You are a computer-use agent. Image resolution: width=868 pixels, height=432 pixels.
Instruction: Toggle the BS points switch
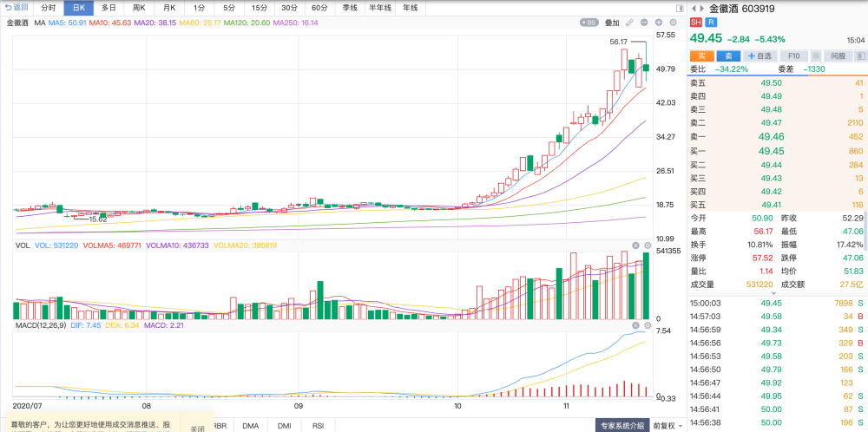(589, 23)
